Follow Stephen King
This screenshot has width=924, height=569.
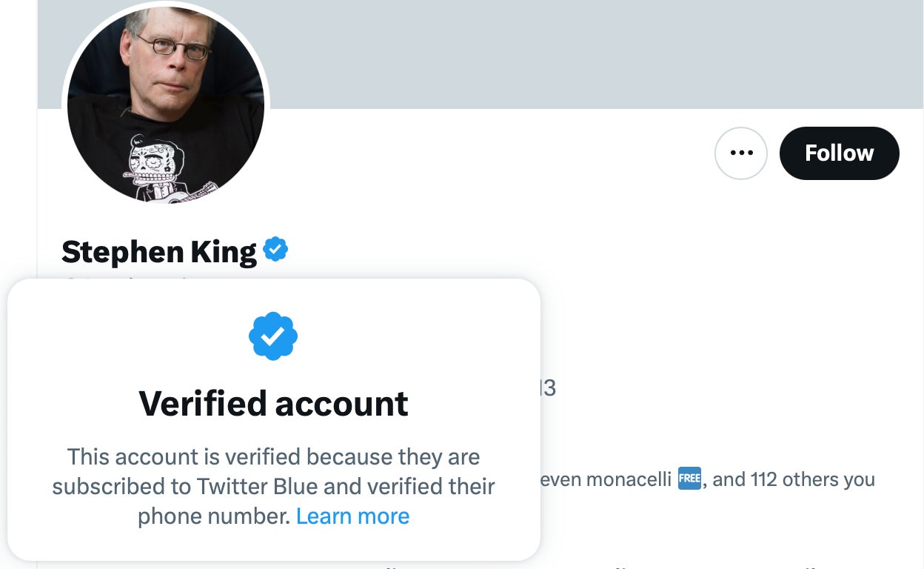click(x=839, y=153)
